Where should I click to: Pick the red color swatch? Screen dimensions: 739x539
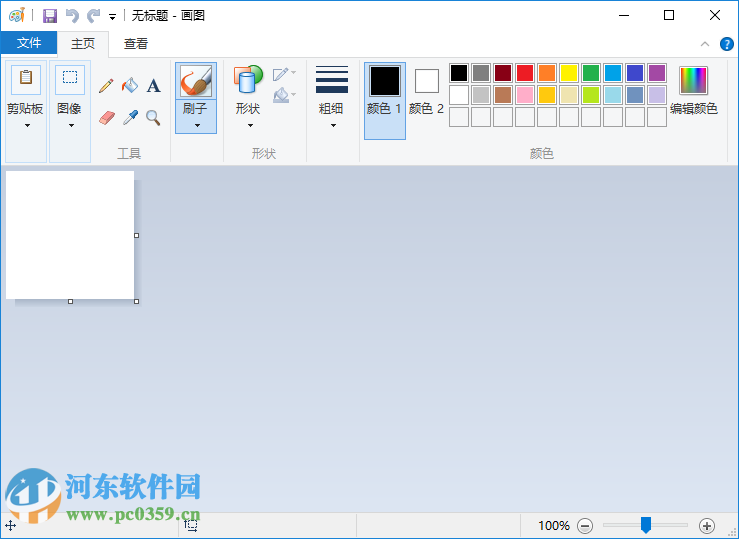tap(525, 73)
